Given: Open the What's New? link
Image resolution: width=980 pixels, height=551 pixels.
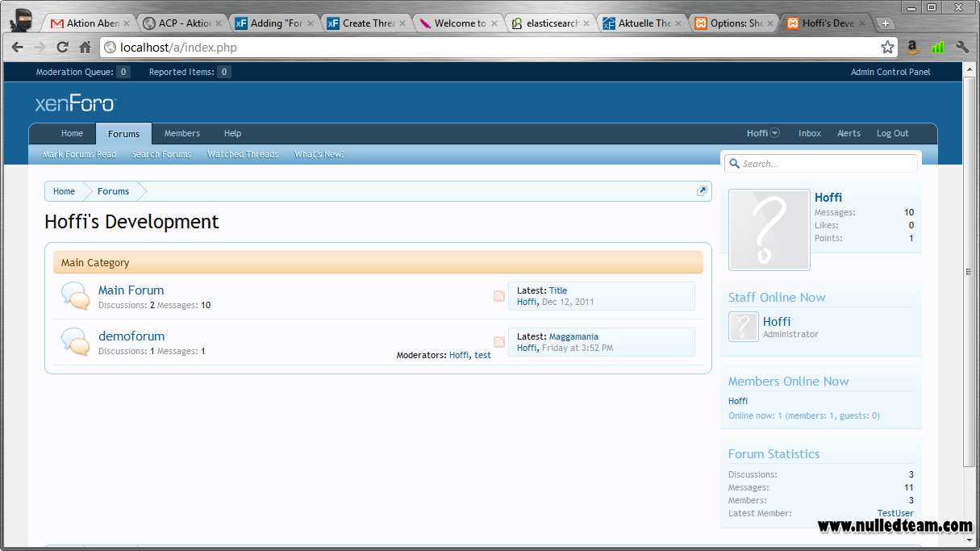Looking at the screenshot, I should 319,154.
